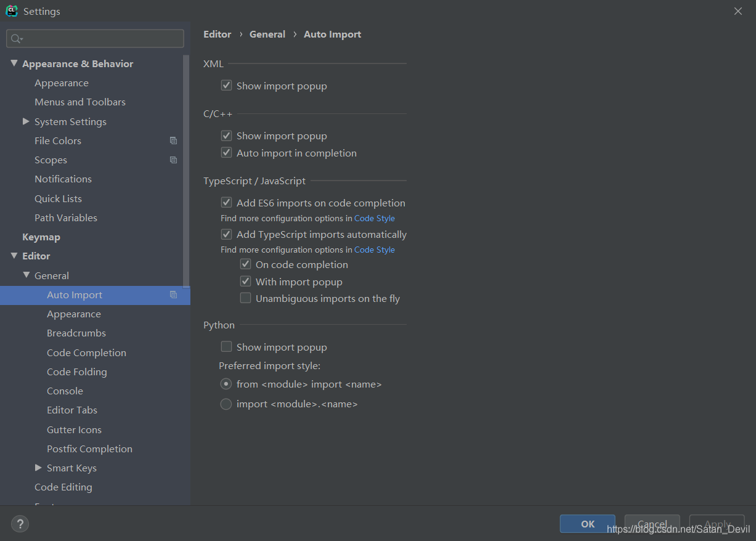This screenshot has width=756, height=541.
Task: Click Code Style link under TypeScript imports
Action: pos(375,250)
